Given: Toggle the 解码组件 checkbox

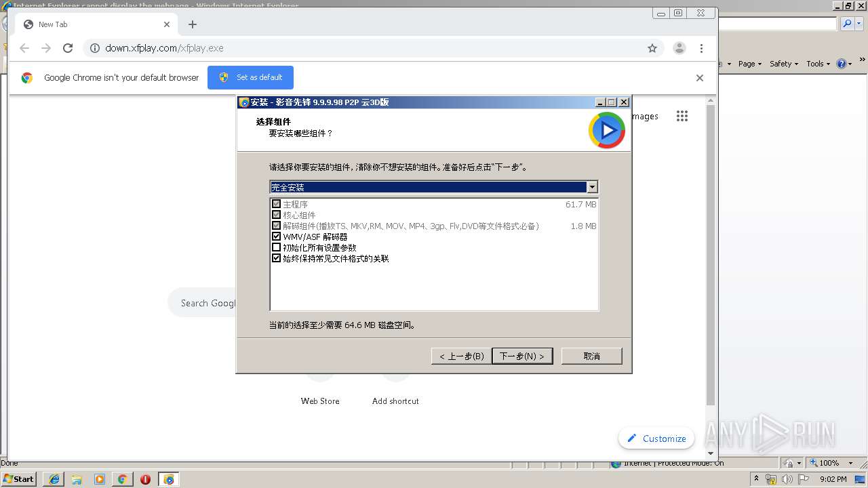Looking at the screenshot, I should 276,226.
